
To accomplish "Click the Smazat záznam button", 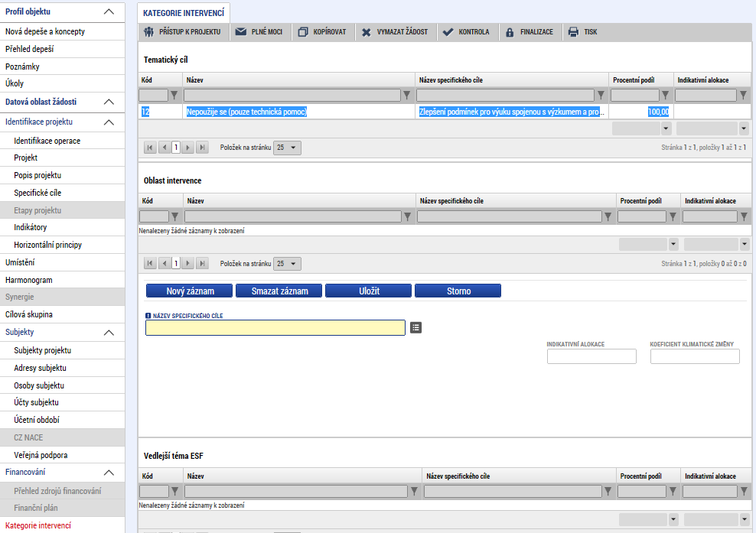I will click(279, 291).
